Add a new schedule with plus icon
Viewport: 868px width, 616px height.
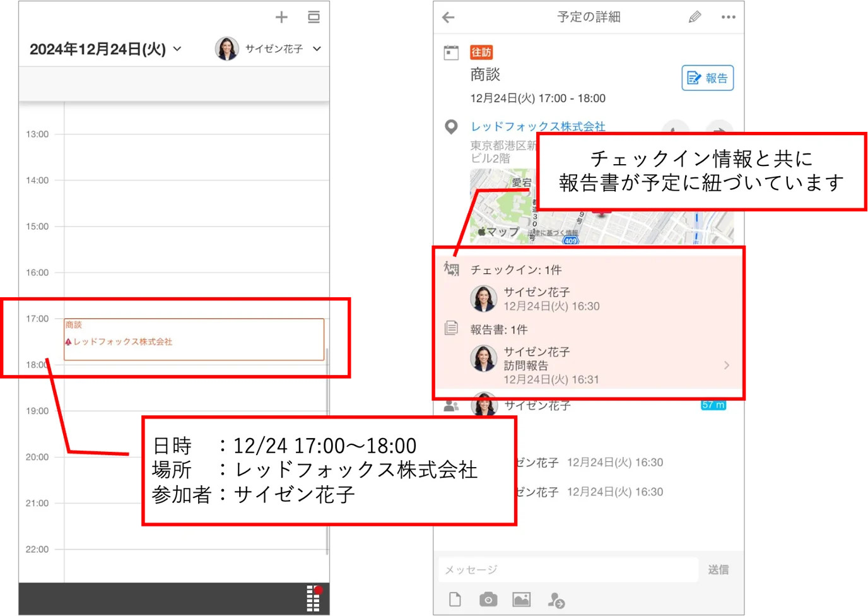281,18
